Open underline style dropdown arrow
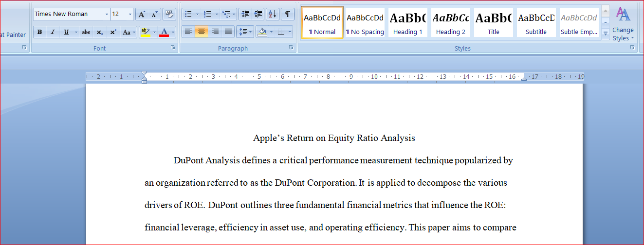 click(x=75, y=32)
